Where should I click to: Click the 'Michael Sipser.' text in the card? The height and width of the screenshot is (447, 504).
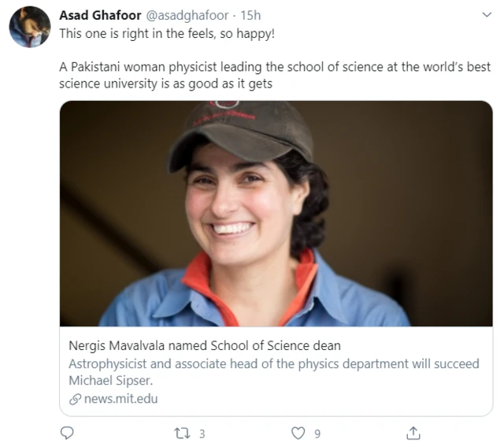pyautogui.click(x=111, y=381)
